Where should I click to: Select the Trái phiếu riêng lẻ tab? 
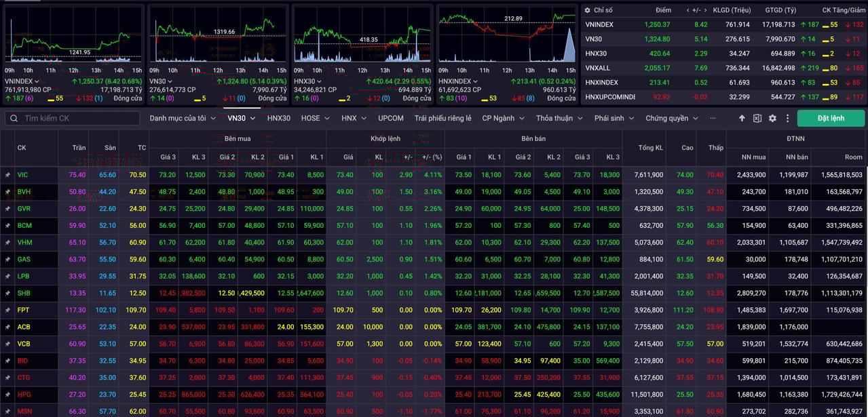click(442, 118)
